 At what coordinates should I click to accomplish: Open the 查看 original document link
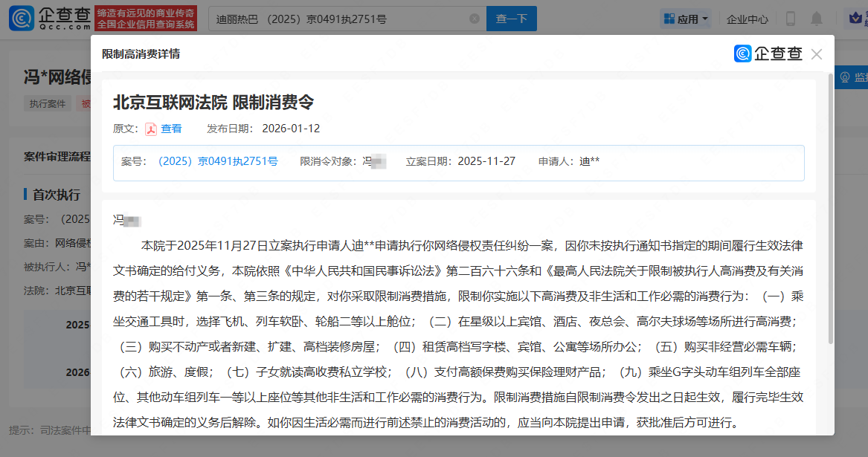pyautogui.click(x=171, y=129)
